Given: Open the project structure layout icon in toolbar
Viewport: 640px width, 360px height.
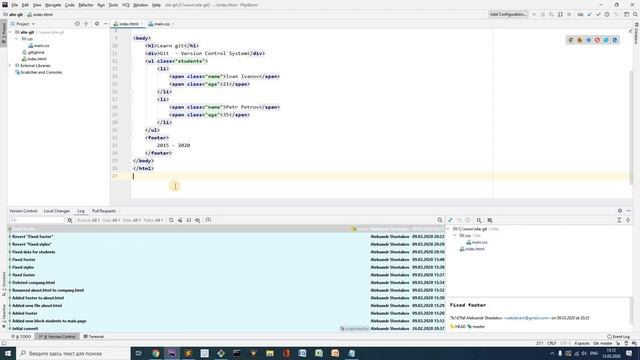Looking at the screenshot, I should (x=627, y=14).
